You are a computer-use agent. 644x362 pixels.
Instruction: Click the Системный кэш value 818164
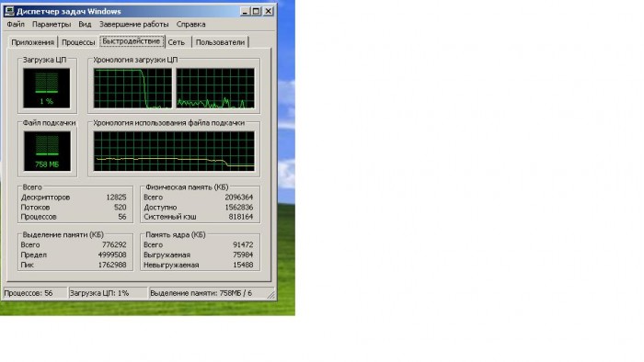pos(241,217)
